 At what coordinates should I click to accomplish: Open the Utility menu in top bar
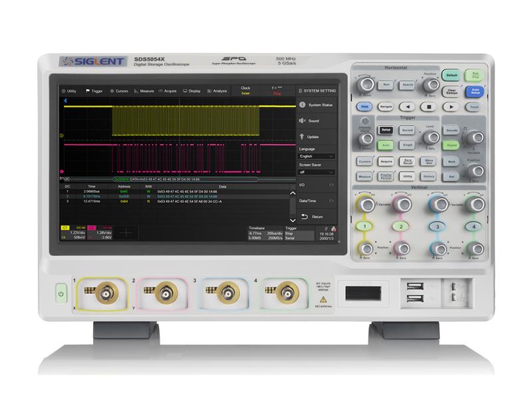[x=70, y=90]
